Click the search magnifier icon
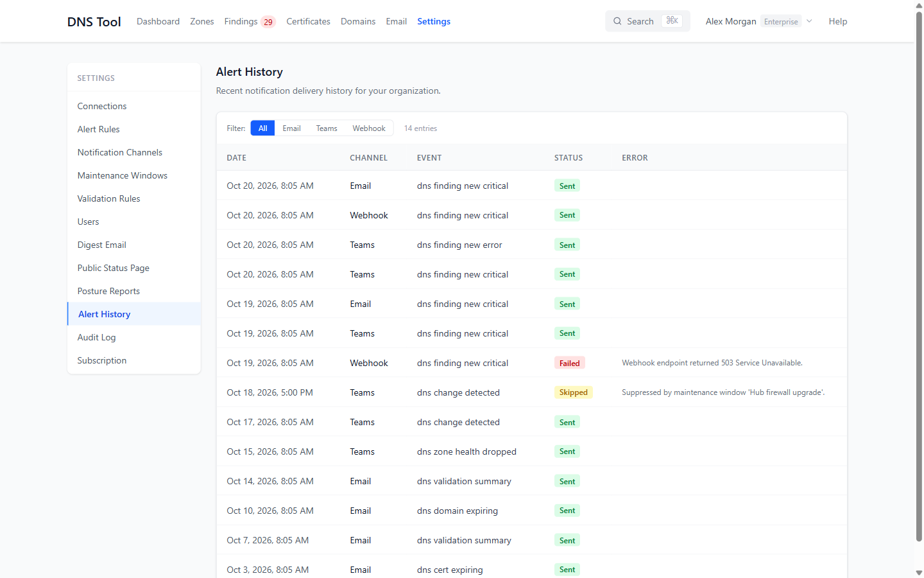The image size is (924, 578). 617,21
